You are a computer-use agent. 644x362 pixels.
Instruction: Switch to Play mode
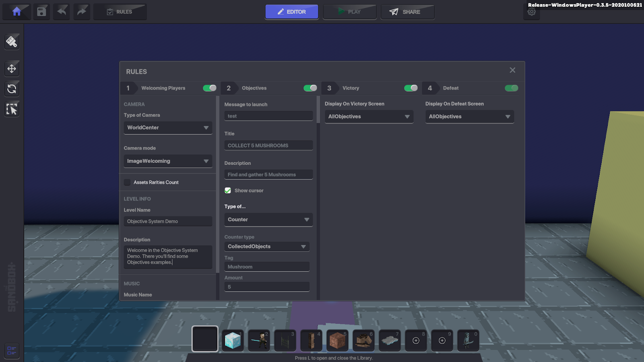coord(350,12)
